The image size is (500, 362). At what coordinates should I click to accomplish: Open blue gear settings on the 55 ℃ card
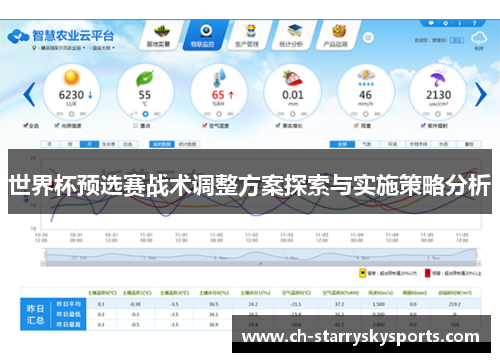[145, 114]
